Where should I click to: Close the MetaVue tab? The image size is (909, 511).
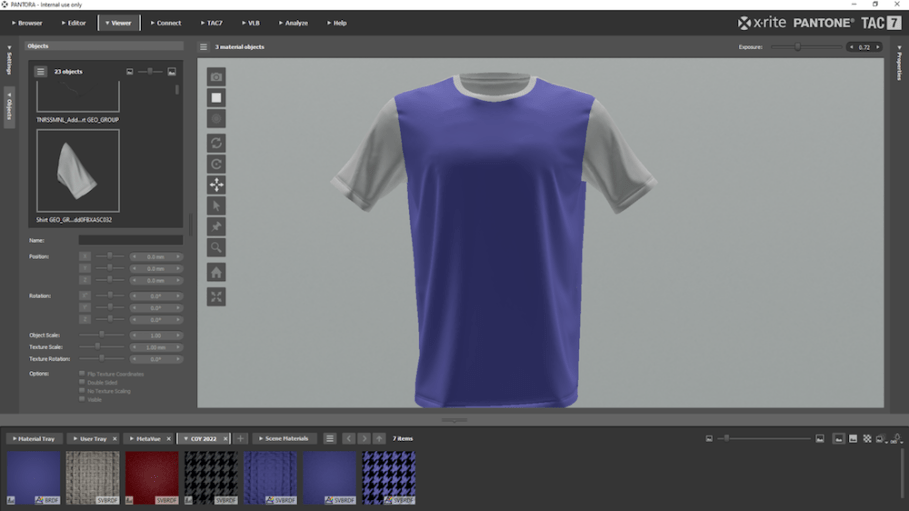[169, 438]
